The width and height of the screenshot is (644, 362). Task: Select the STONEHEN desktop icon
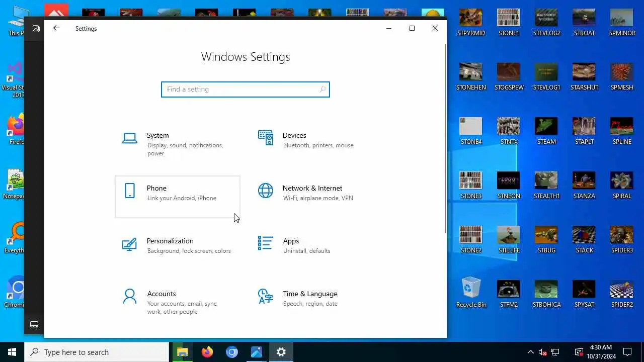click(471, 77)
